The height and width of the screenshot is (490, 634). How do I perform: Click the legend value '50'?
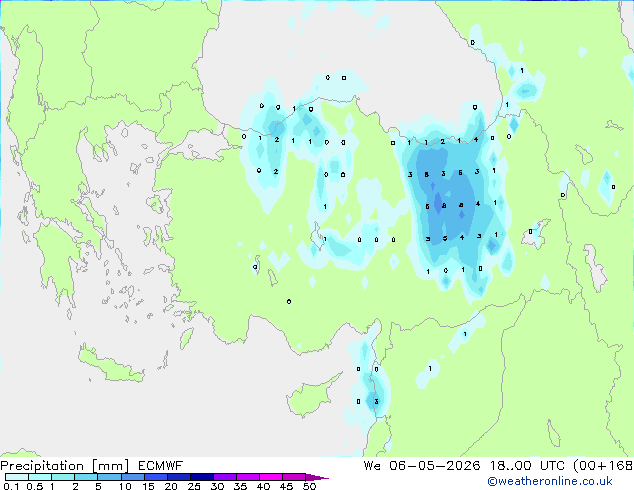pos(310,486)
